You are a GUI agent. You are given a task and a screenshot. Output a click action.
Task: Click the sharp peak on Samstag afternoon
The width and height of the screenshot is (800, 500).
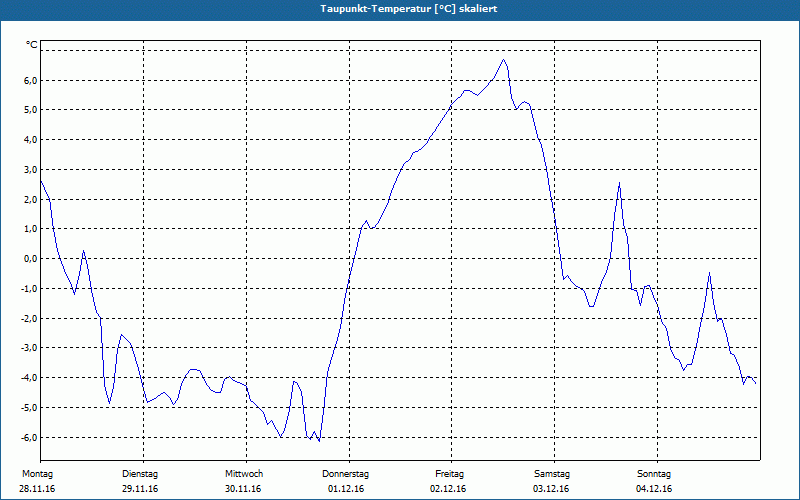coord(619,183)
